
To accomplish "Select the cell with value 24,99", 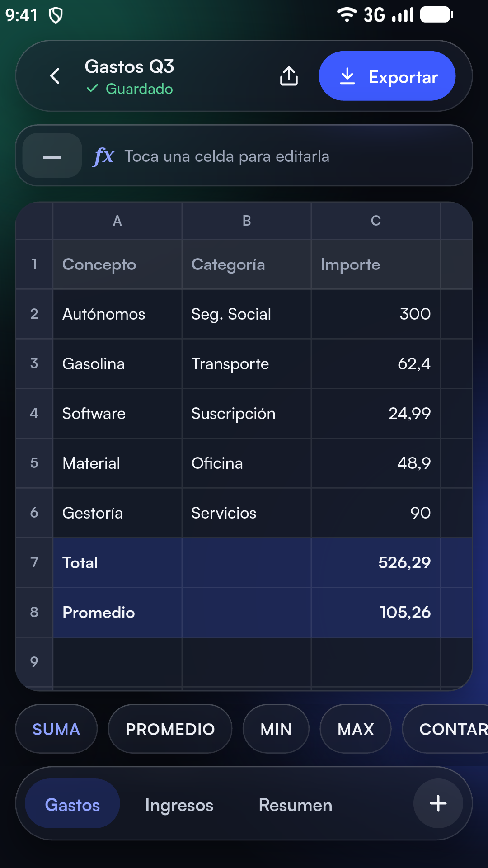I will pyautogui.click(x=376, y=413).
